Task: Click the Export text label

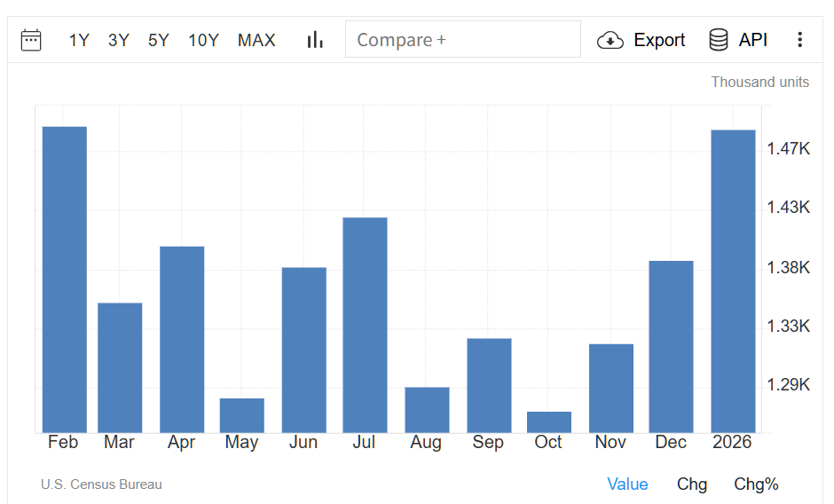Action: click(x=659, y=40)
